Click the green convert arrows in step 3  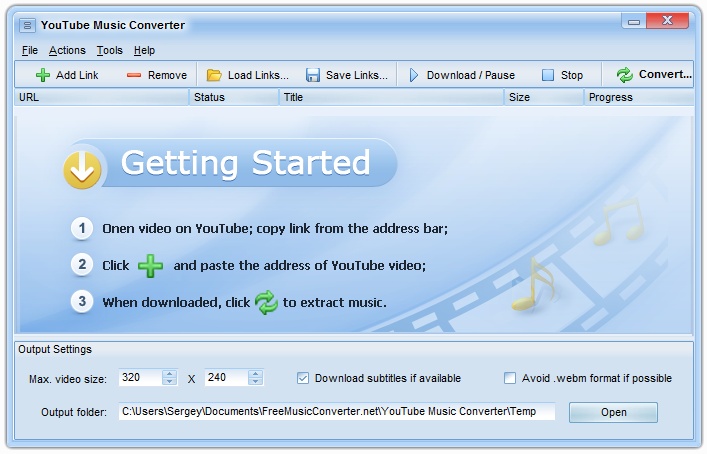point(266,302)
